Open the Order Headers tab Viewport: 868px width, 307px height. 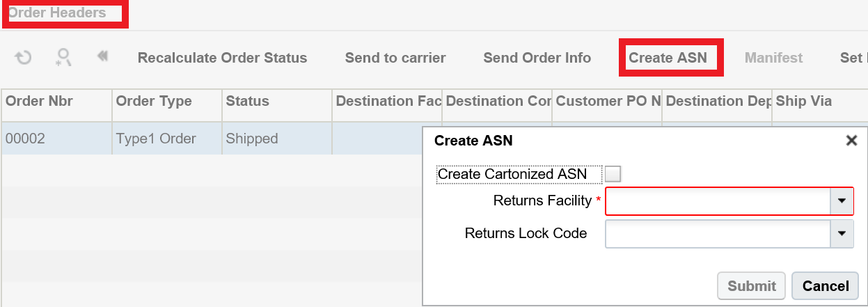[x=57, y=13]
